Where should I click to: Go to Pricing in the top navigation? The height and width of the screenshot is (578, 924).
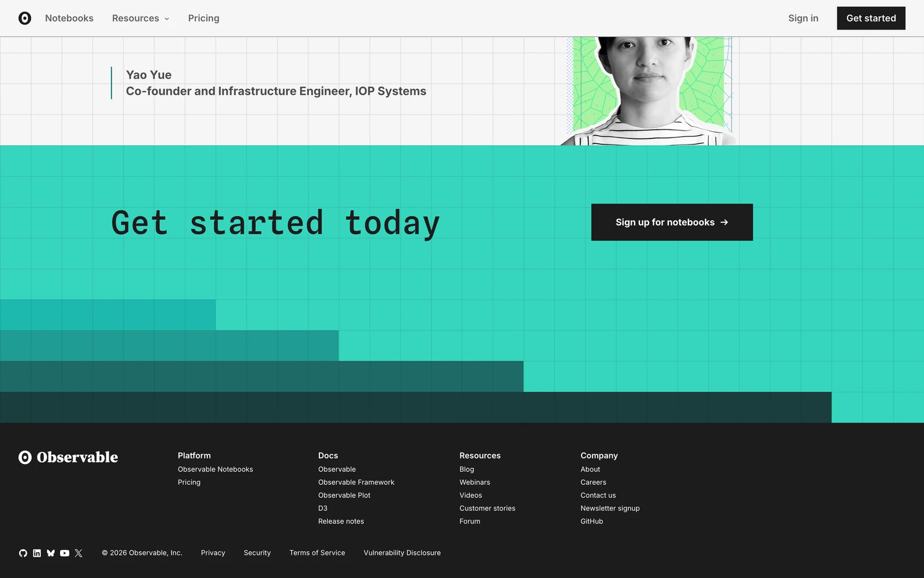204,18
